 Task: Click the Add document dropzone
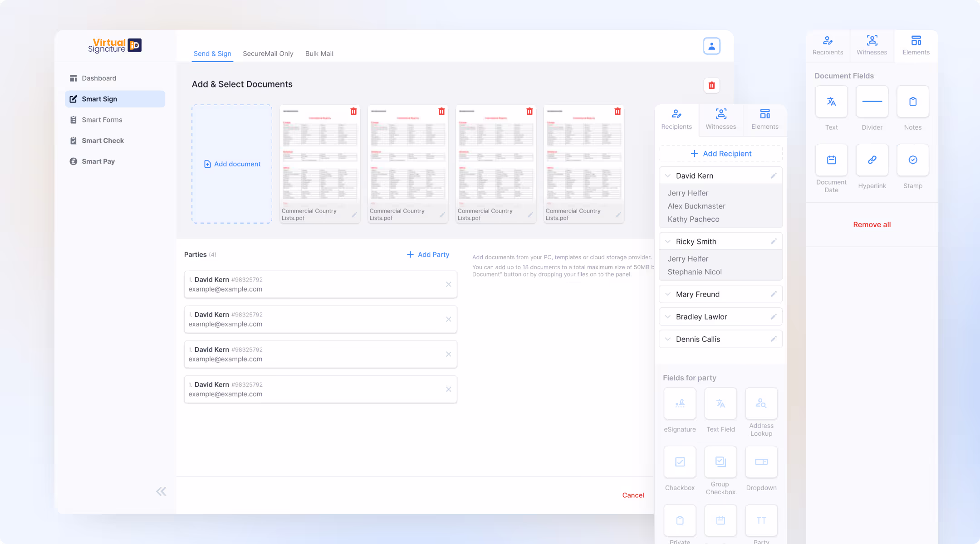(232, 164)
